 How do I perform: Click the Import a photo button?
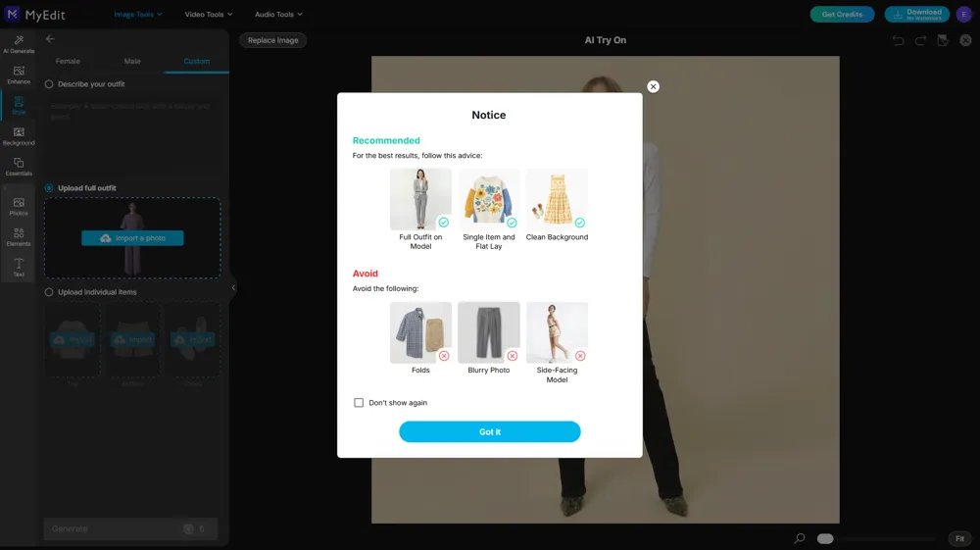tap(132, 238)
